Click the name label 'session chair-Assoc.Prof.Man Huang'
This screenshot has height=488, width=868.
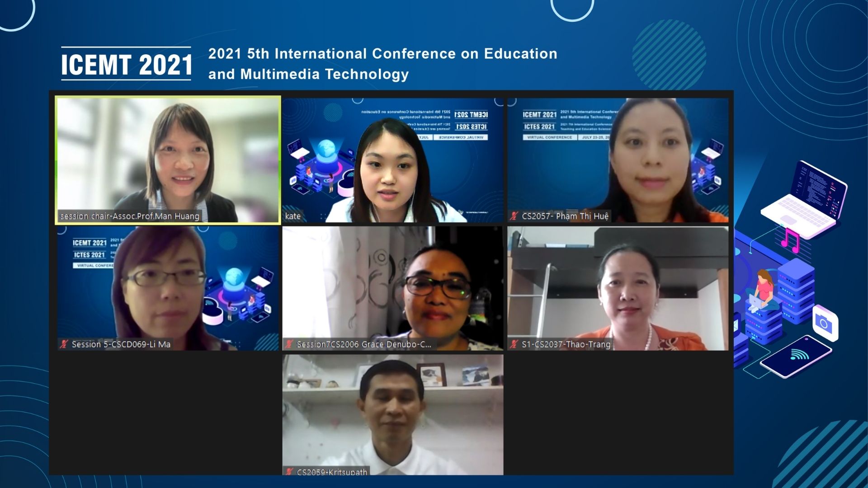click(130, 216)
